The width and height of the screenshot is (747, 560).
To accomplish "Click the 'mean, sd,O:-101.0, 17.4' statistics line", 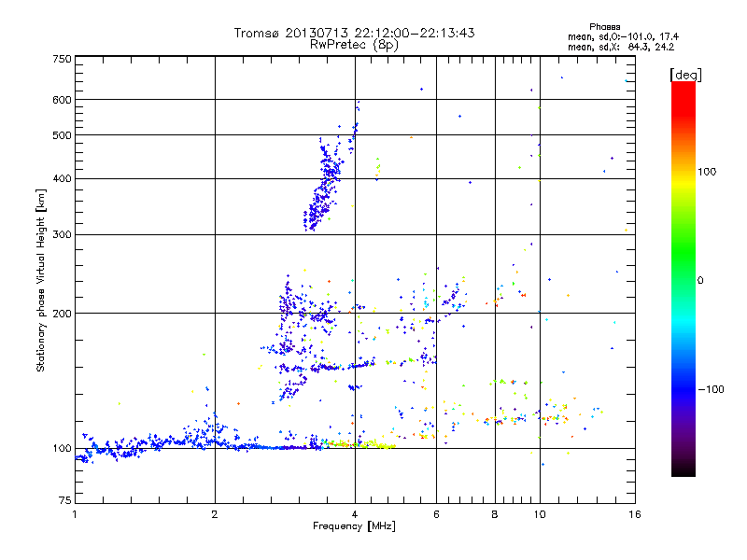I will pyautogui.click(x=623, y=36).
